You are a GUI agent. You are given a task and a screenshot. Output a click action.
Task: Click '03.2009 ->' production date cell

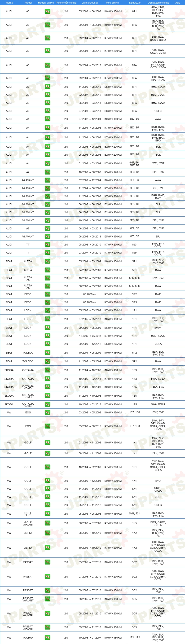[89, 294]
